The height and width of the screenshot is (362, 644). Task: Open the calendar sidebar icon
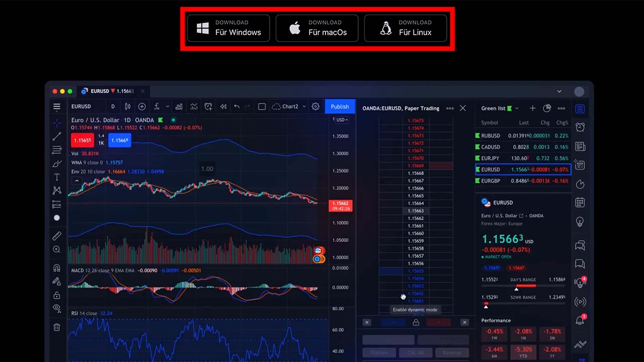click(x=580, y=203)
